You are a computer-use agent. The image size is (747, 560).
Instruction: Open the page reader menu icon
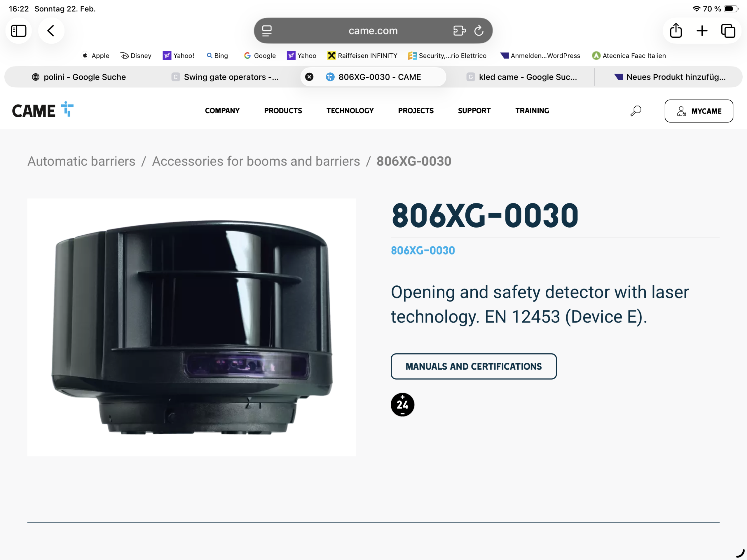(267, 31)
